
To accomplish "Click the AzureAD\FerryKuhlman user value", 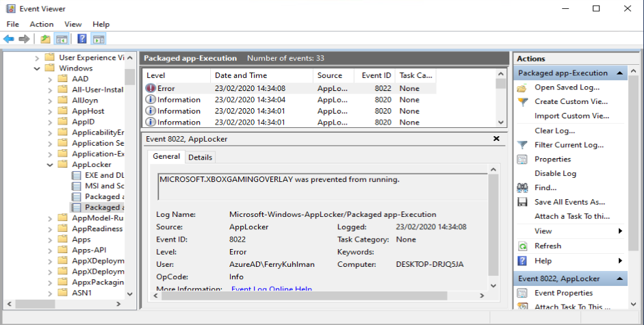I will 272,265.
